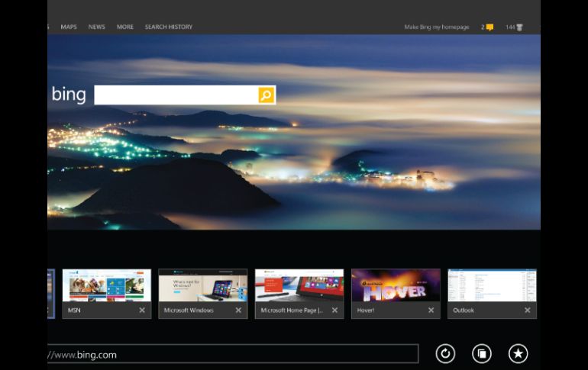Switch to the Outlook tab thumbnail

click(492, 286)
